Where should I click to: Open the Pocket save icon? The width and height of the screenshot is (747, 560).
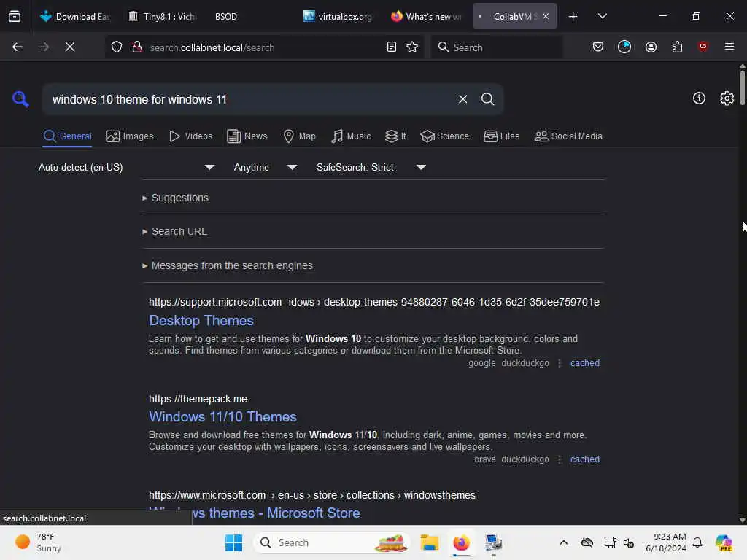click(598, 47)
